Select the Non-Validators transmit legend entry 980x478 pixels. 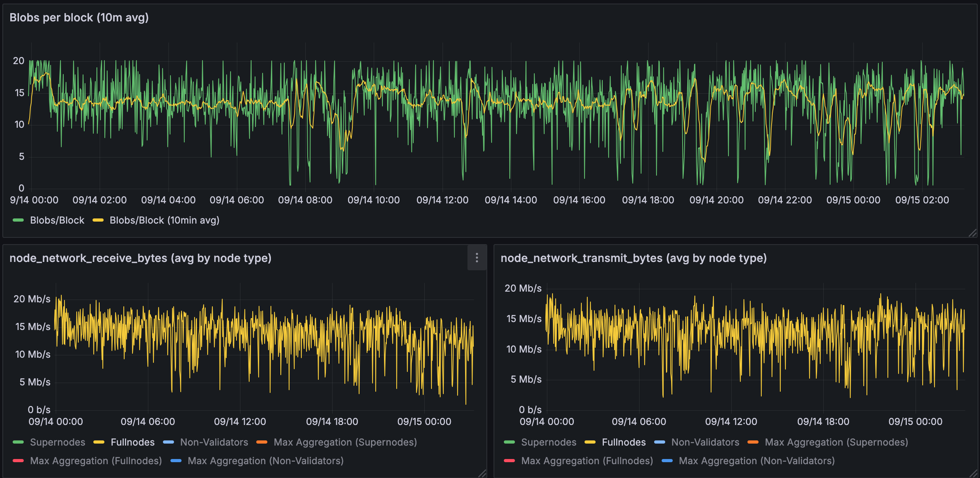(x=705, y=442)
